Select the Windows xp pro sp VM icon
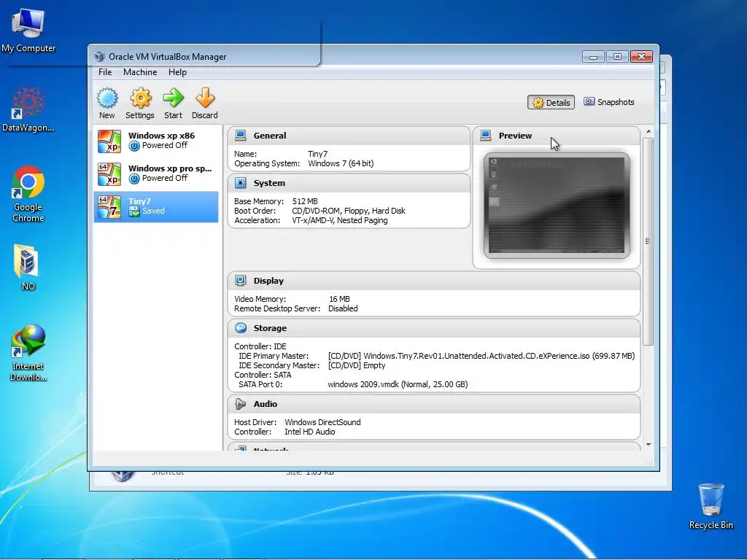 pyautogui.click(x=109, y=174)
